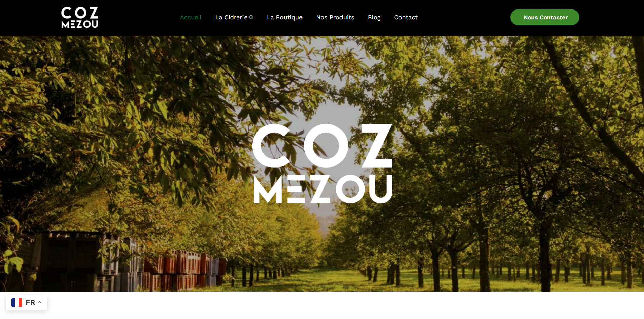The width and height of the screenshot is (644, 319).
Task: Open La Boutique page
Action: (x=285, y=17)
